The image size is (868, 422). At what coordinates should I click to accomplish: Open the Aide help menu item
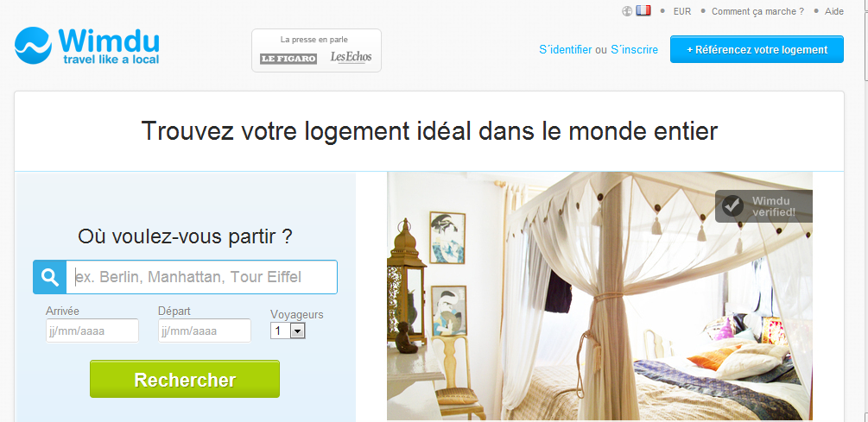[x=833, y=11]
